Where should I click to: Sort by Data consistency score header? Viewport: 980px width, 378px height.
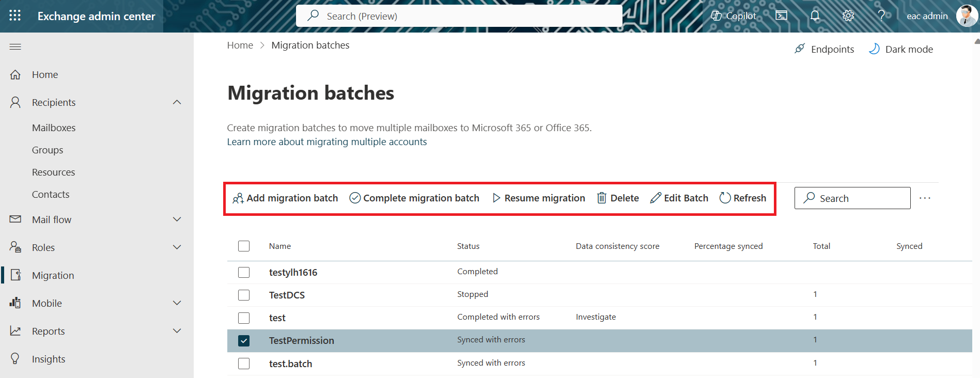click(617, 246)
